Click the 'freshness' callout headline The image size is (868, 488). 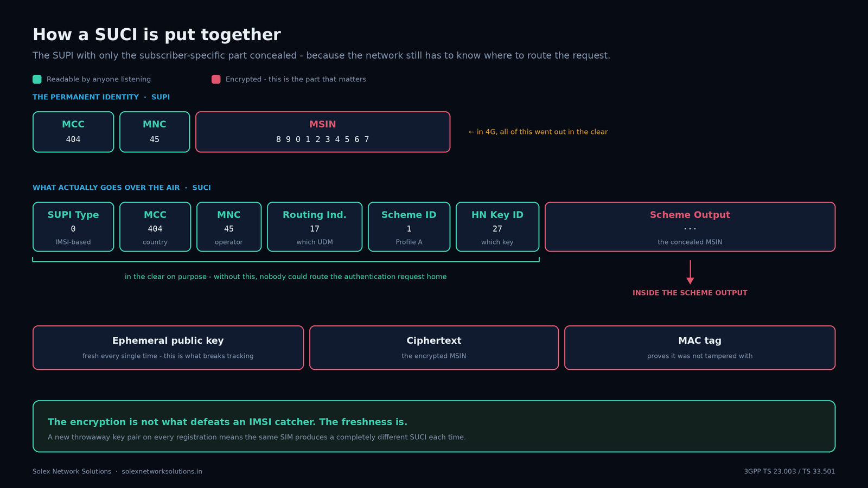[x=227, y=422]
